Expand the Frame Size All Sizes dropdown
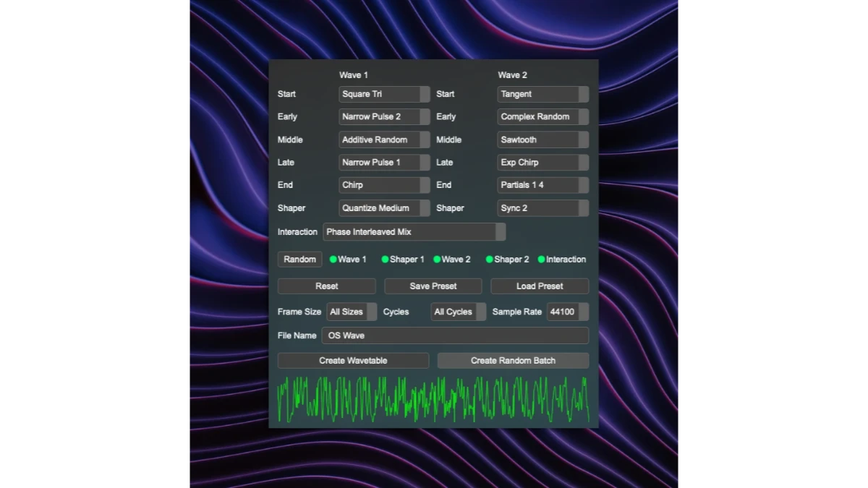Screen dimensions: 868x488 pyautogui.click(x=352, y=312)
